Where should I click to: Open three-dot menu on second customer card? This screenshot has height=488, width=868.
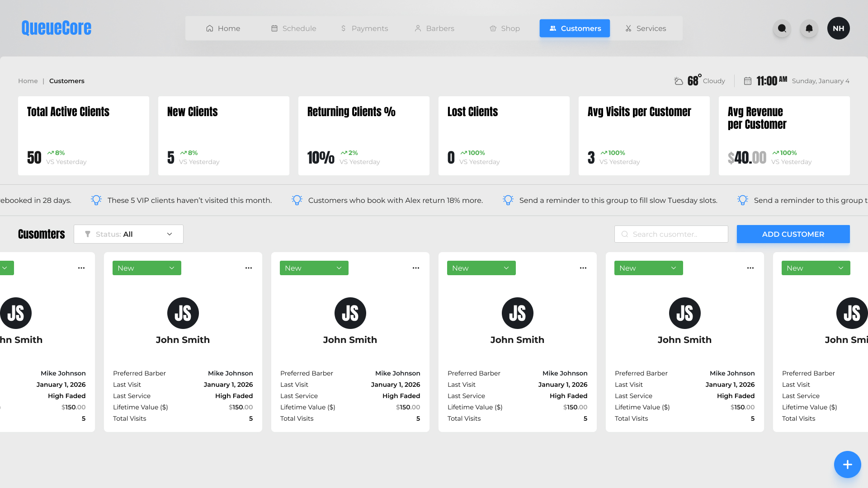249,268
